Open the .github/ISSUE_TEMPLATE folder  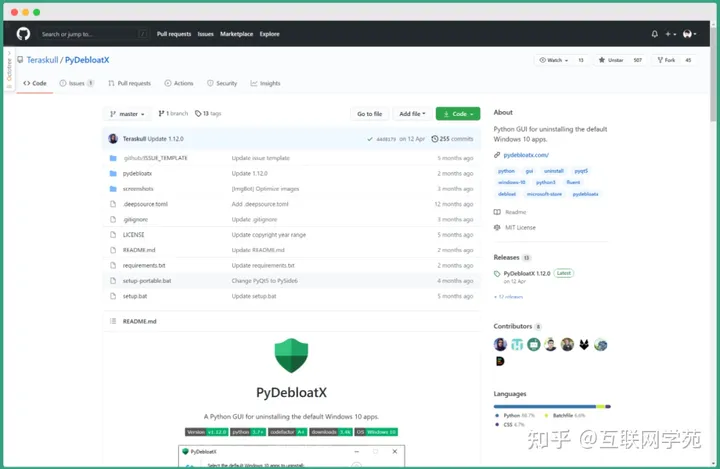[155, 158]
